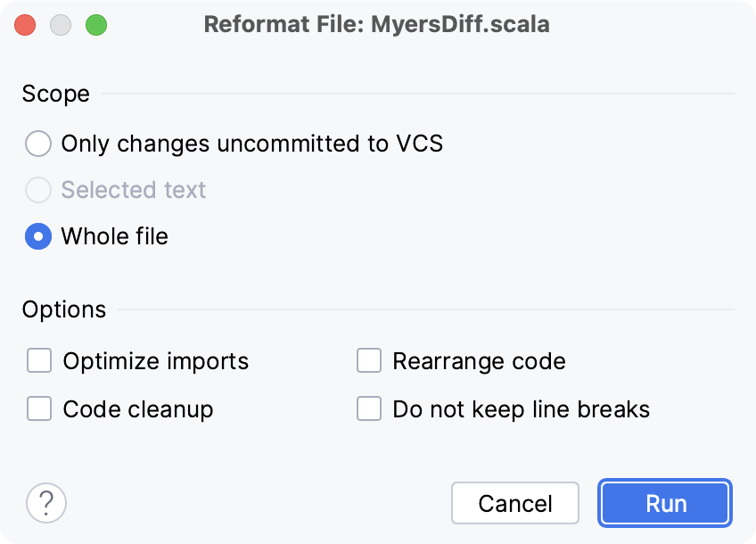Check the Rearrange code option

[x=369, y=360]
